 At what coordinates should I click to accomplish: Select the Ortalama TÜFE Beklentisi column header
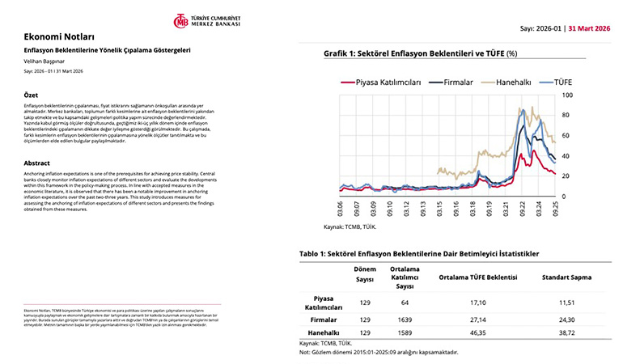pyautogui.click(x=477, y=277)
